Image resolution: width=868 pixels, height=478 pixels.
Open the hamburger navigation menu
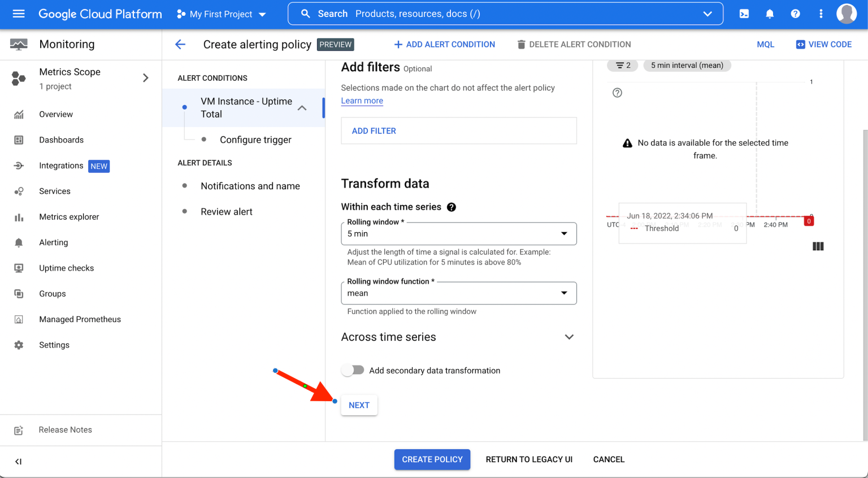click(x=19, y=14)
